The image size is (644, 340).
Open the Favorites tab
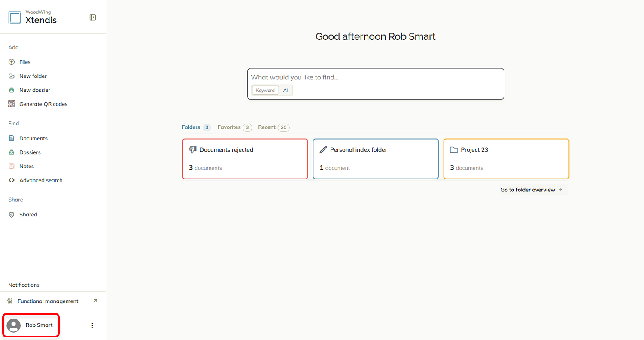tap(235, 127)
